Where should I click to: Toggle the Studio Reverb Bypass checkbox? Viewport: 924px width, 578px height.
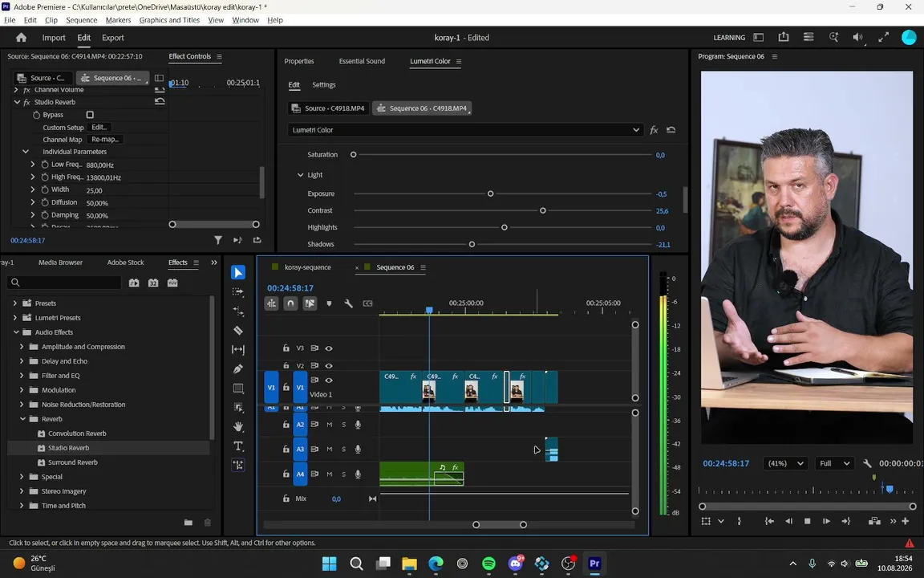(90, 115)
